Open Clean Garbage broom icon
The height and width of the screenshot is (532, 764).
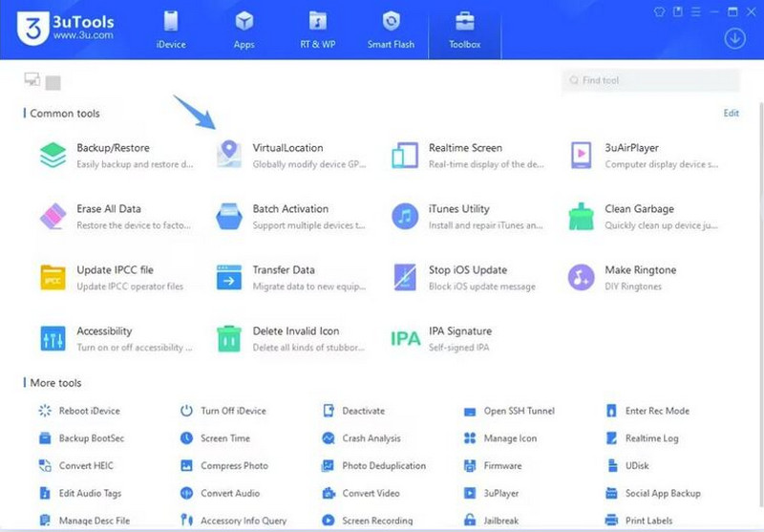[x=581, y=216]
